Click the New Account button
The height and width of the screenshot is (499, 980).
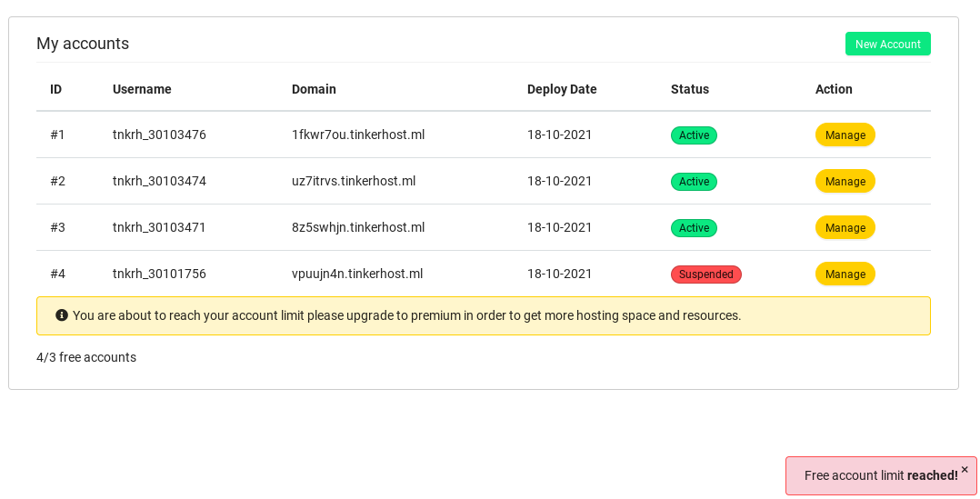887,44
